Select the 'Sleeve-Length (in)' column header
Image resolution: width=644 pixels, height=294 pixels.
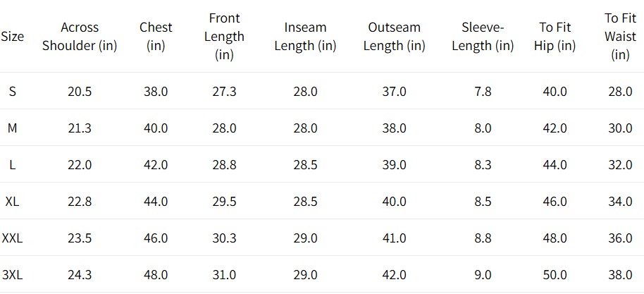(483, 37)
